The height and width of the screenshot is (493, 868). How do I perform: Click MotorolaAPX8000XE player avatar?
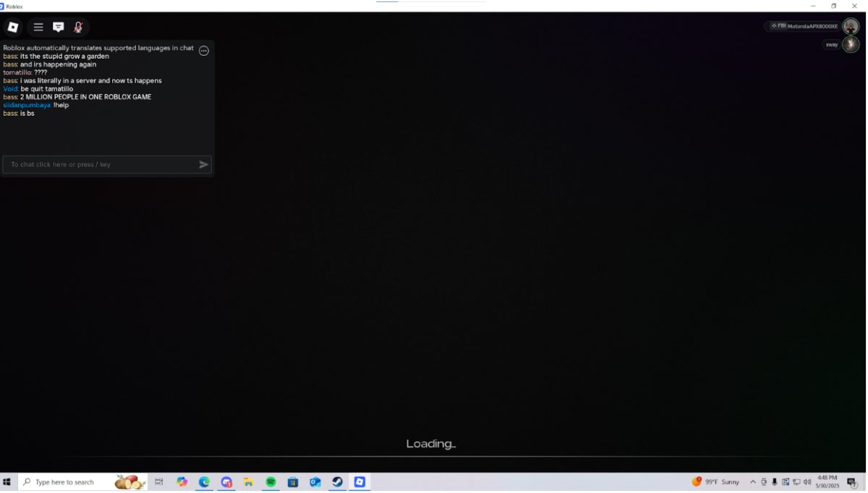[851, 26]
